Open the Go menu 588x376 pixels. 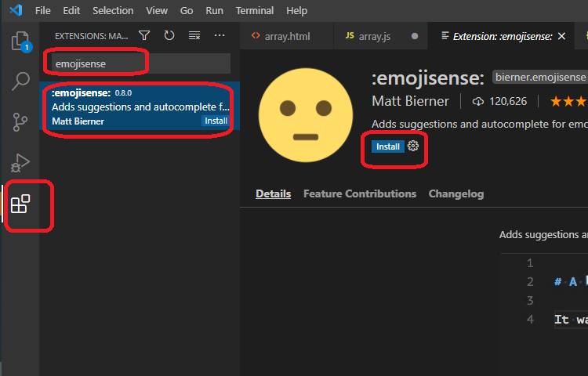[187, 10]
